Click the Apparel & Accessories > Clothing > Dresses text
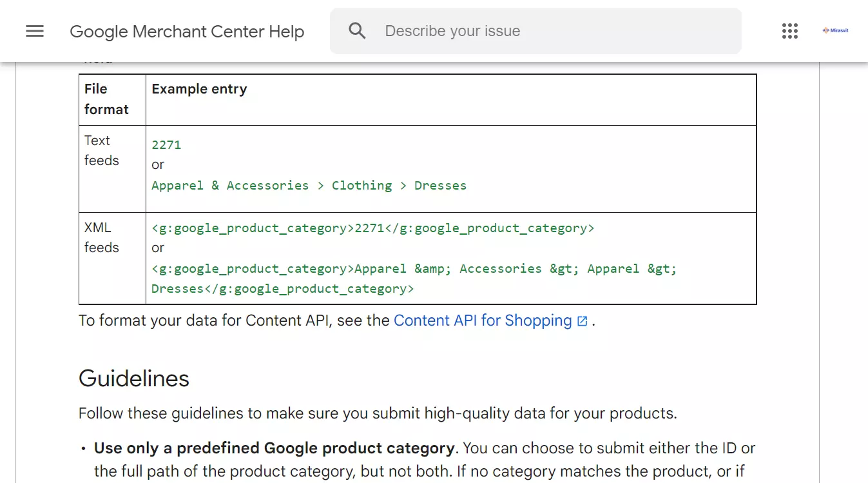Image resolution: width=868 pixels, height=483 pixels. (x=309, y=186)
